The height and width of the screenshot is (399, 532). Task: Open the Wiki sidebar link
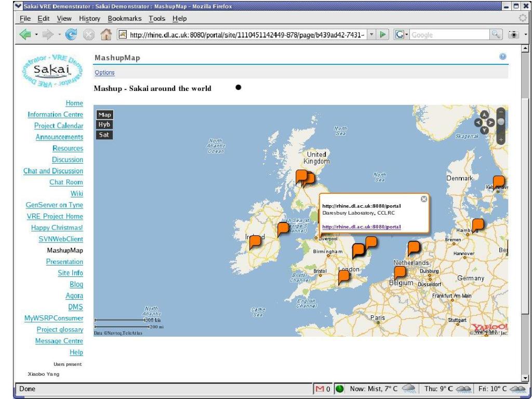[x=77, y=193]
